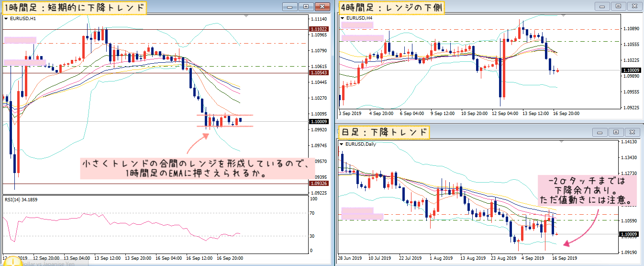Restore the Daily chart window size

click(616, 132)
